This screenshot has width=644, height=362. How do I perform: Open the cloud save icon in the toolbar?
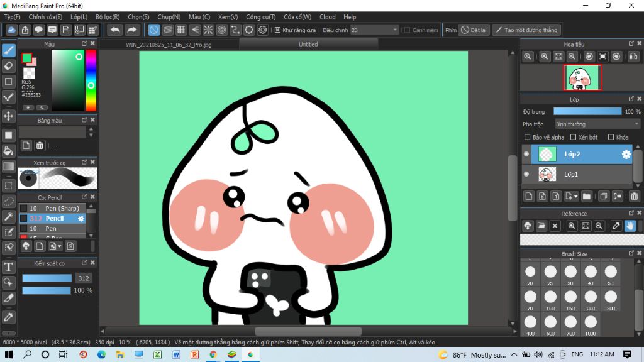tap(11, 30)
